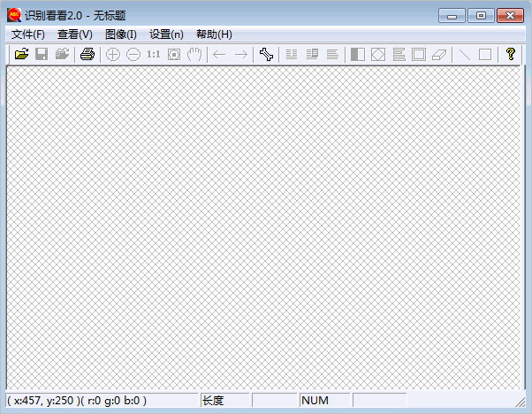Click the grayed open-folder icon beside save
Viewport: 532px width, 414px height.
click(x=62, y=54)
